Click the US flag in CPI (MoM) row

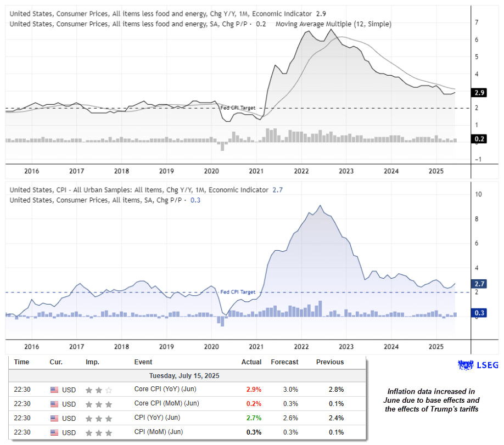pos(54,432)
